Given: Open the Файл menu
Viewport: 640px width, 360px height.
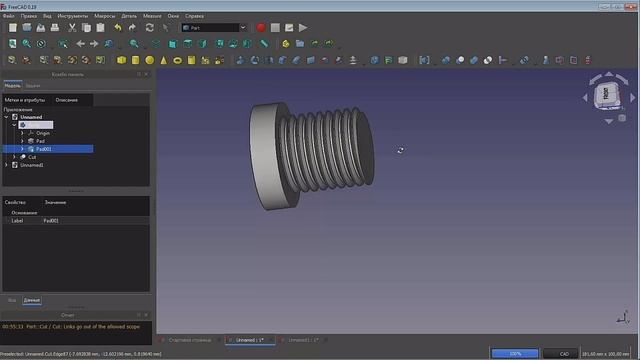Looking at the screenshot, I should [9, 16].
